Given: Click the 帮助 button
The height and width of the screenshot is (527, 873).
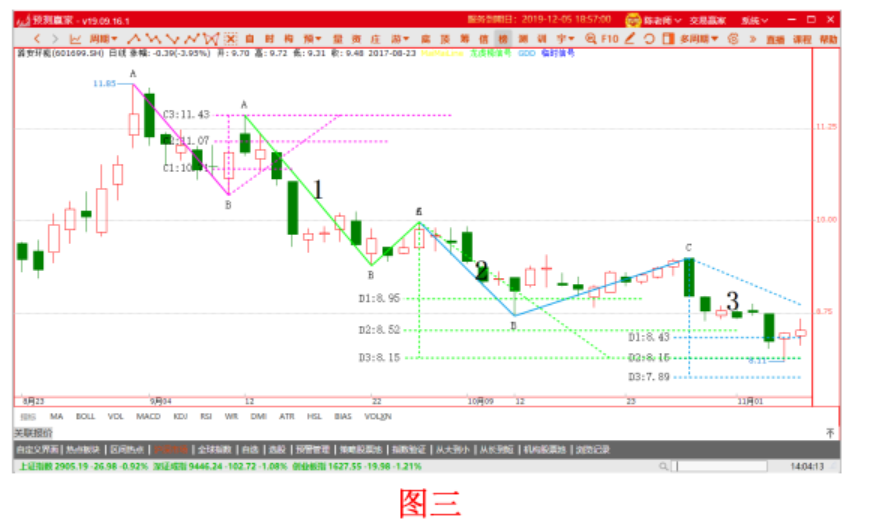Looking at the screenshot, I should 829,39.
